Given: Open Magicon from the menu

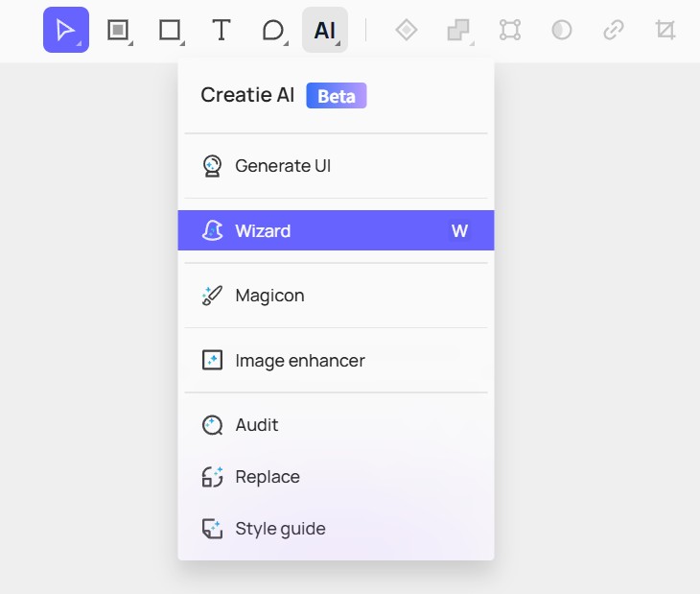Looking at the screenshot, I should point(336,296).
